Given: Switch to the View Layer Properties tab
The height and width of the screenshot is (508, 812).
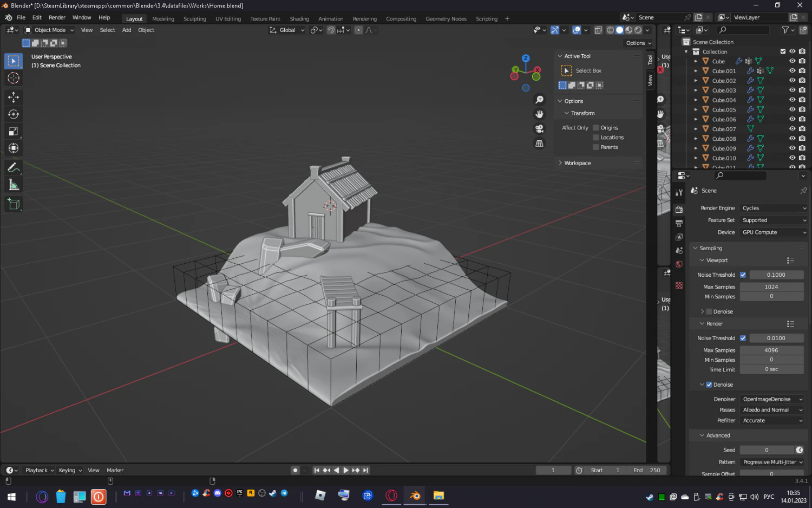Looking at the screenshot, I should click(679, 236).
